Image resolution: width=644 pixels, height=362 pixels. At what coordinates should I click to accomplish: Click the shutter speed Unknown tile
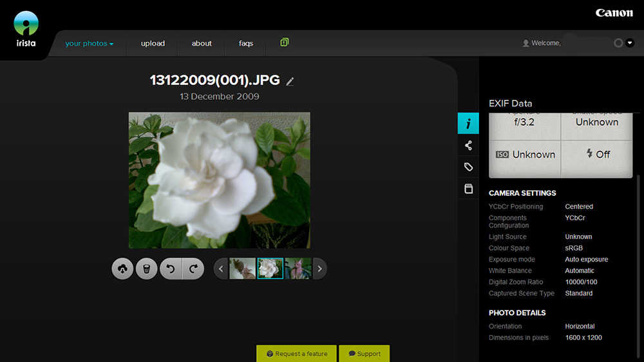pos(597,126)
